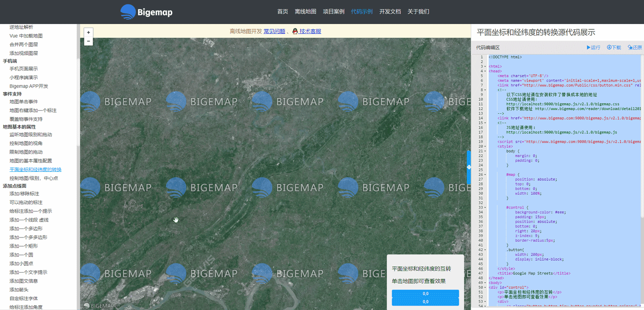
Task: Select 合并两个图层 example
Action: [24, 45]
